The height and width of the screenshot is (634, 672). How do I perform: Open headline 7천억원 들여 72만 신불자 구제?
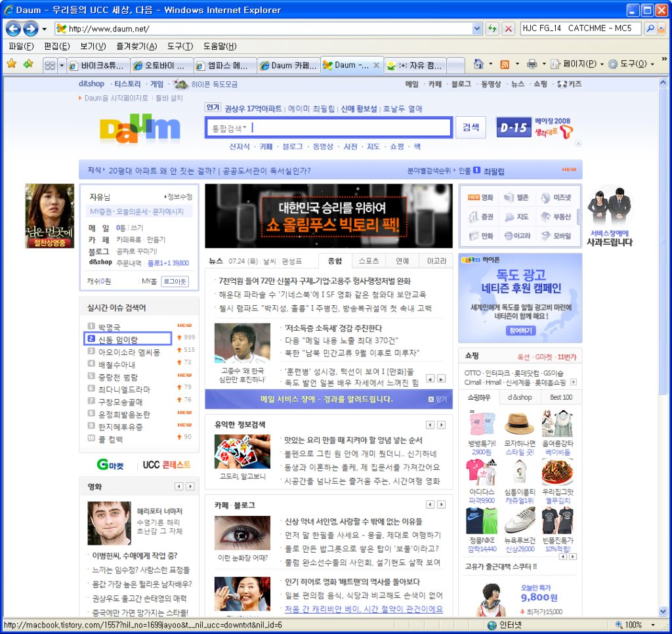click(x=314, y=281)
